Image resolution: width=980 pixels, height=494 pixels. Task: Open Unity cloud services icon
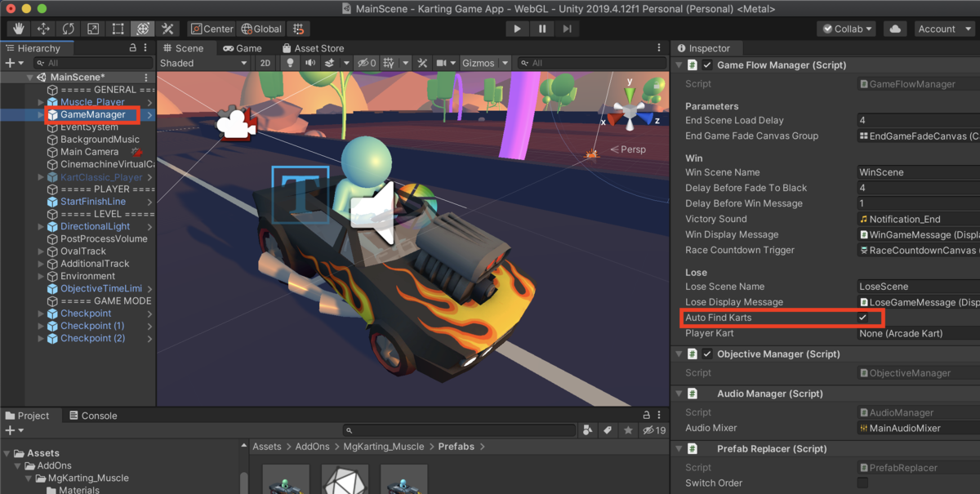tap(895, 29)
